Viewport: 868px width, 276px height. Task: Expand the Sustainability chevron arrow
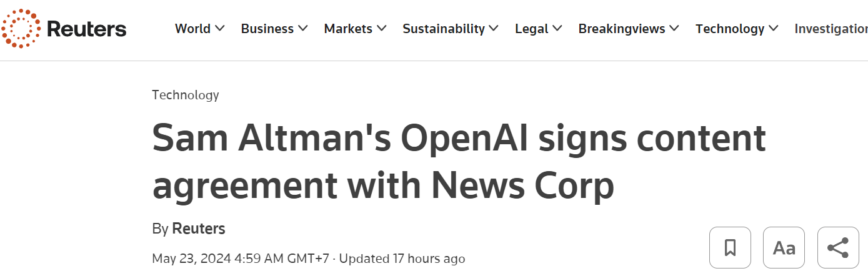(x=494, y=29)
